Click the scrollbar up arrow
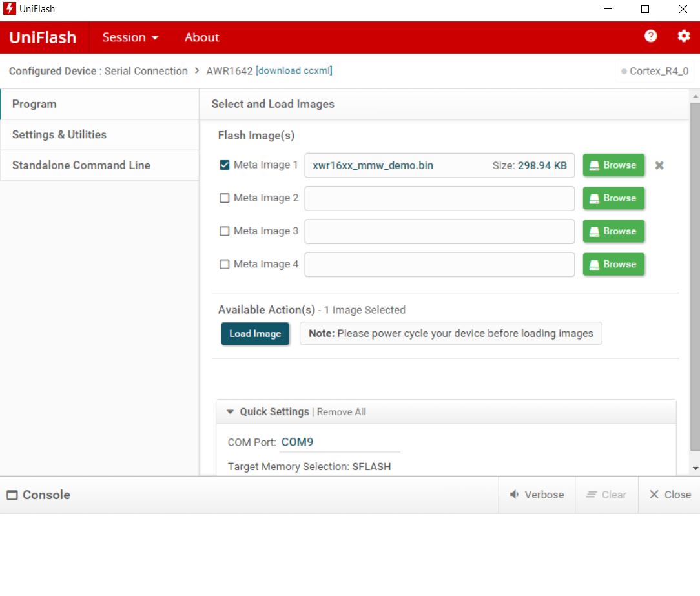 click(x=695, y=96)
